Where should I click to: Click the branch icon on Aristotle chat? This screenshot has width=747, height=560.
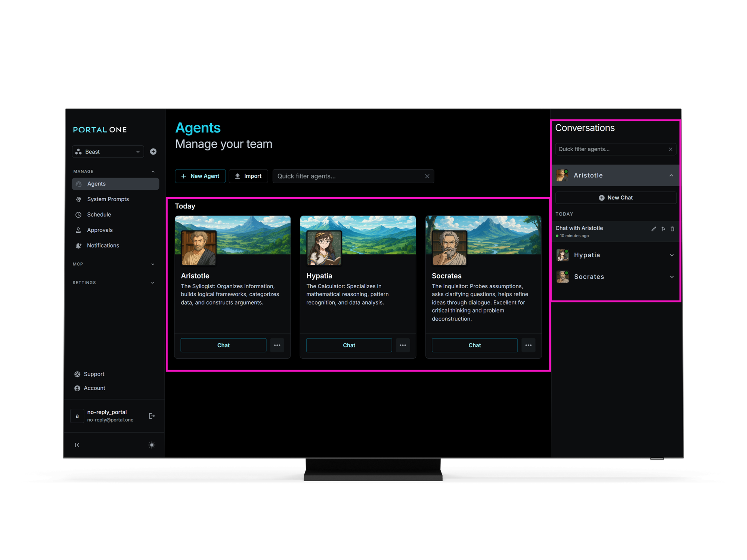point(663,229)
